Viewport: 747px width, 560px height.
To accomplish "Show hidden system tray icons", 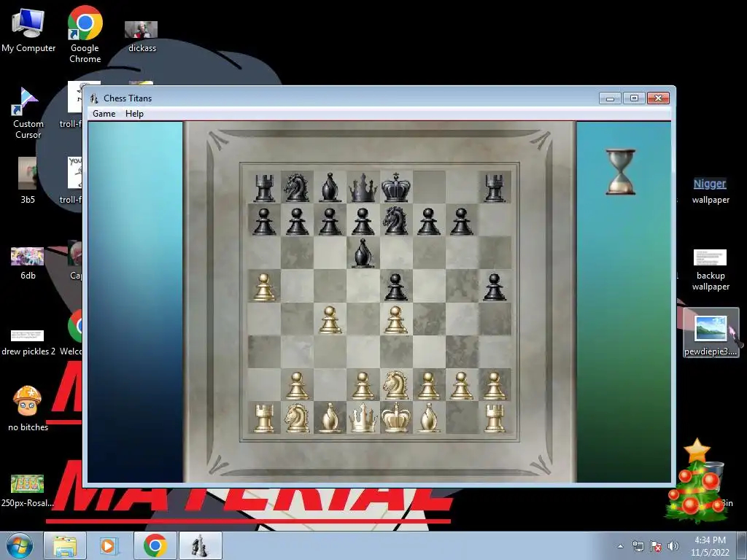I will tap(620, 546).
